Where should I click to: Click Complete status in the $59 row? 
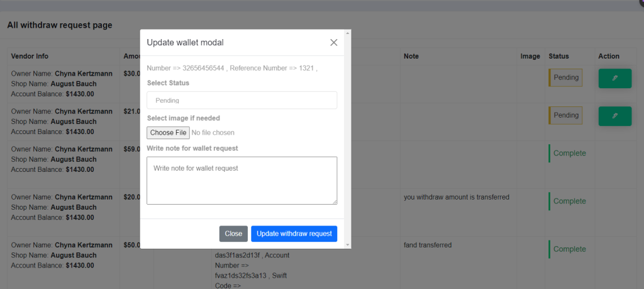tap(569, 153)
